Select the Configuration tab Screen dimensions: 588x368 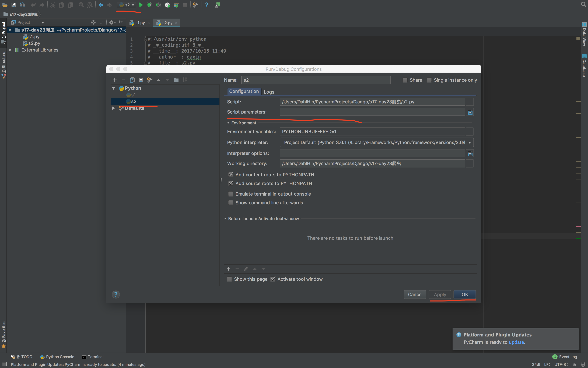pos(244,91)
